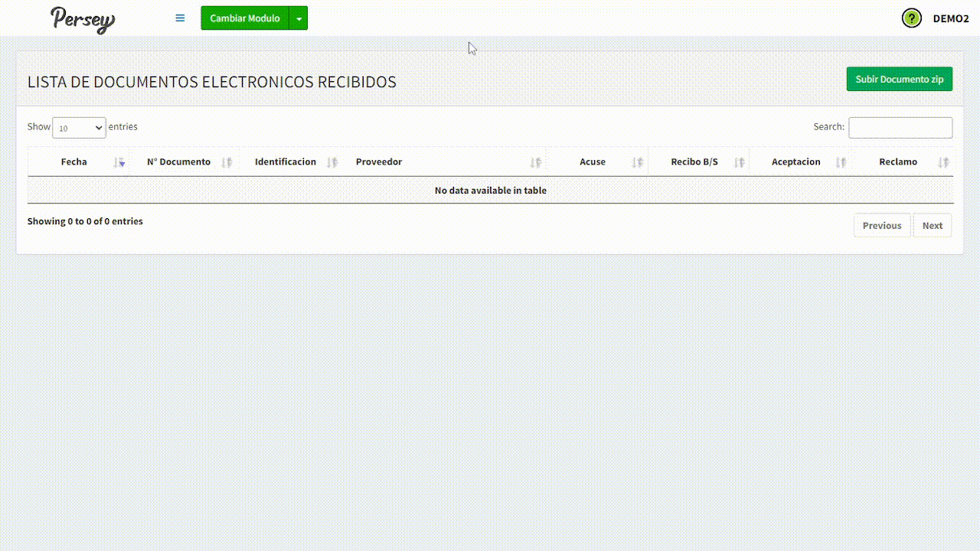
Task: Click sort arrows for Recibo B/S column
Action: (740, 162)
